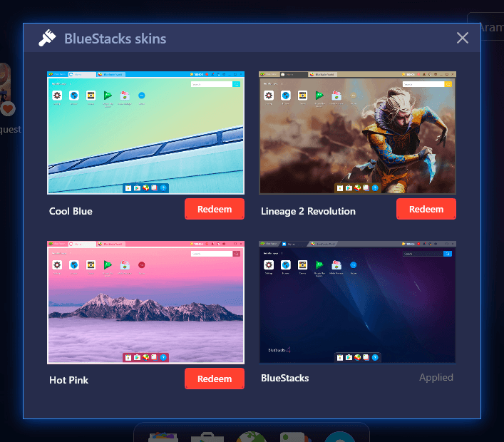Select the Cool Blue skin preview thumbnail
504x442 pixels.
[x=145, y=133]
